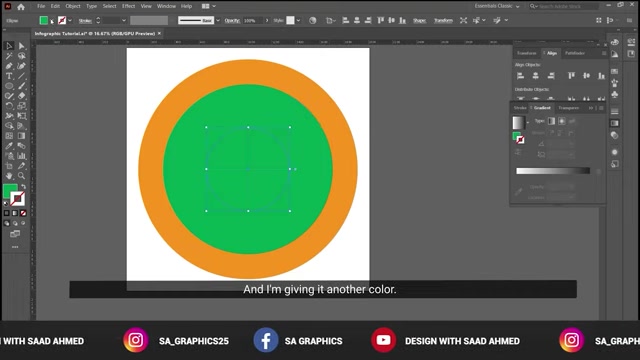640x360 pixels.
Task: Switch to the Stroke panel tab
Action: click(520, 108)
